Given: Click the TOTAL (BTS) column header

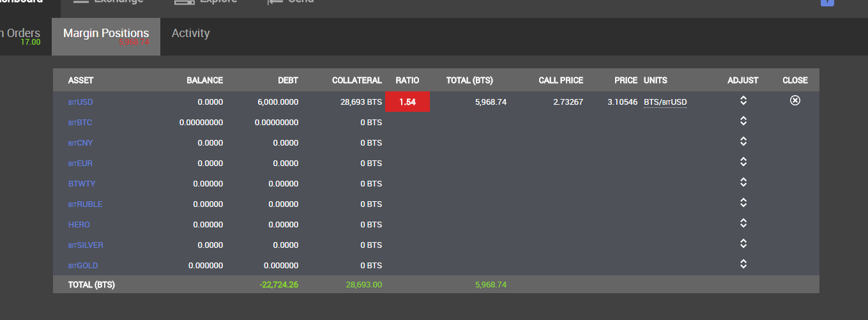Looking at the screenshot, I should point(469,80).
